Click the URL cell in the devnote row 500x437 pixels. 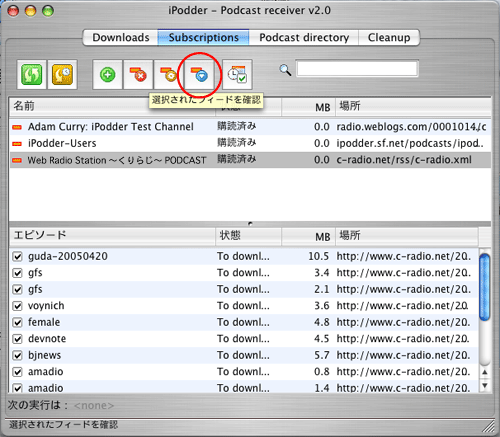(x=403, y=339)
